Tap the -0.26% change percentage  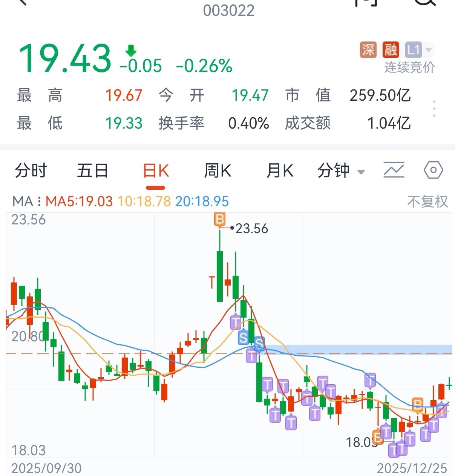click(x=204, y=66)
